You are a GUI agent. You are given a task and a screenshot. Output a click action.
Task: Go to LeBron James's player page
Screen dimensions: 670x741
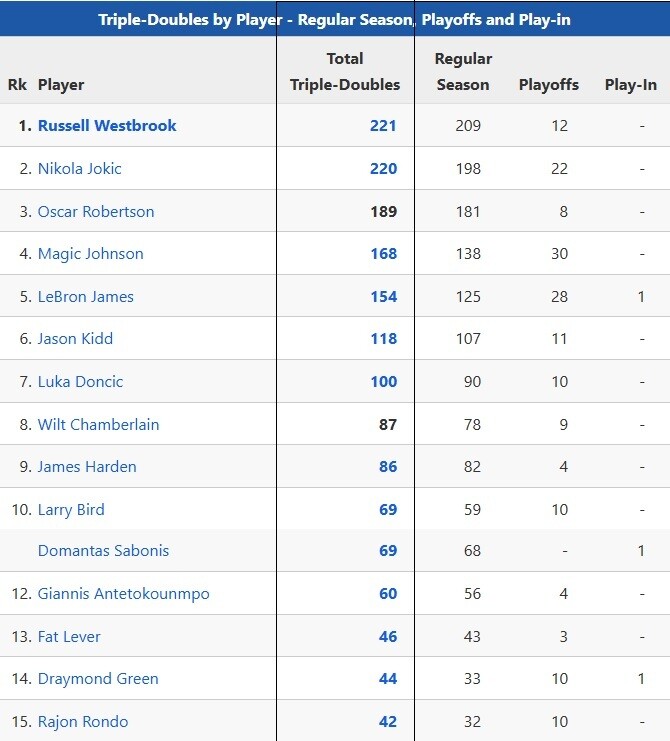click(86, 297)
